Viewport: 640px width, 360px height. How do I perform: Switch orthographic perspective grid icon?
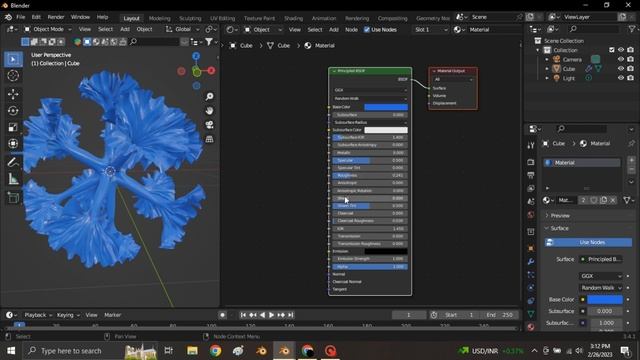(x=209, y=139)
